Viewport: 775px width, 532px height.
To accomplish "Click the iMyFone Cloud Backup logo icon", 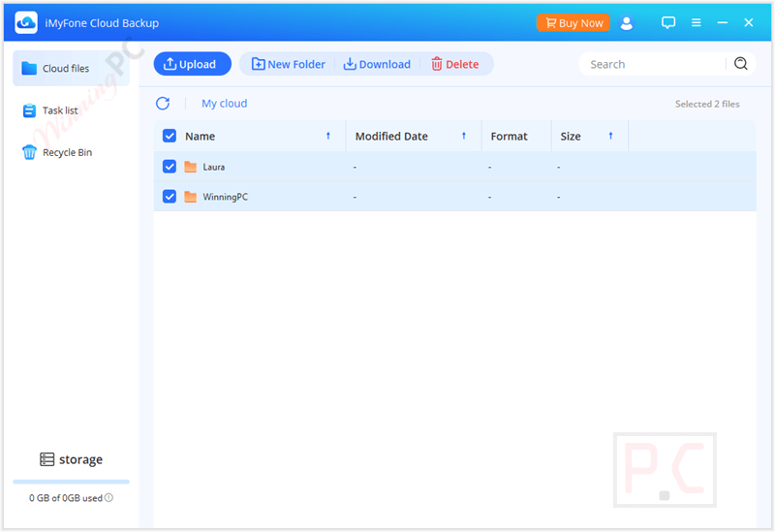I will (x=26, y=22).
